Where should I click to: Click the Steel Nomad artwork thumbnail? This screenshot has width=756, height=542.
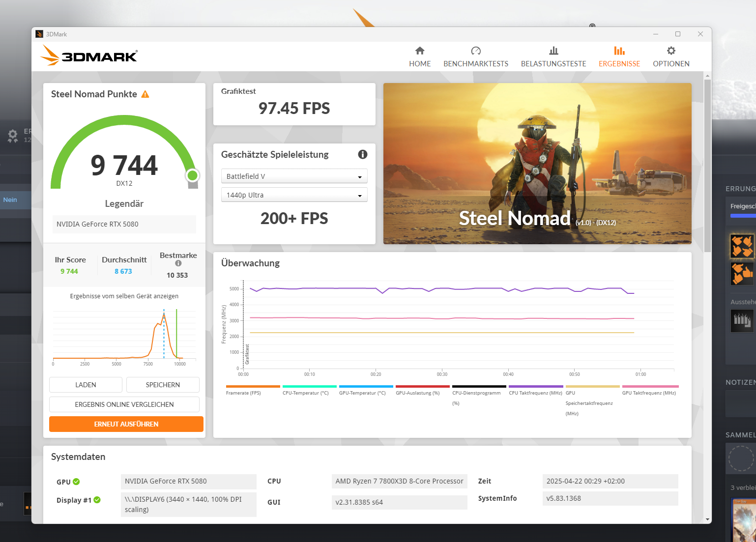(x=537, y=164)
